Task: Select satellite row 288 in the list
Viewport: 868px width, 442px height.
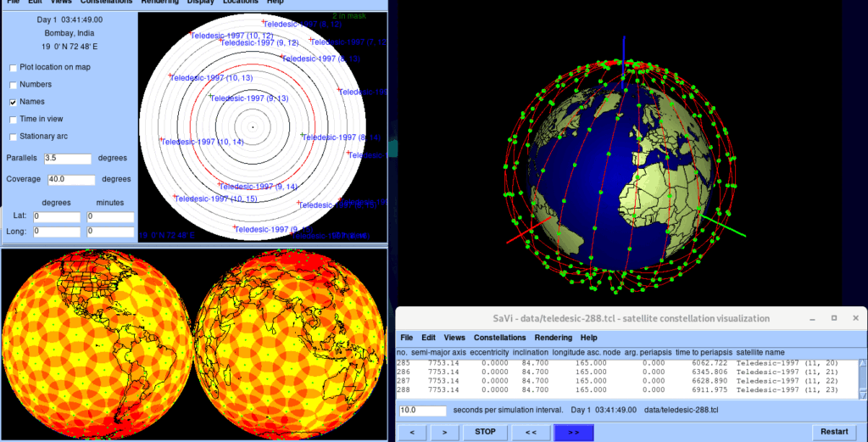Action: [593, 390]
